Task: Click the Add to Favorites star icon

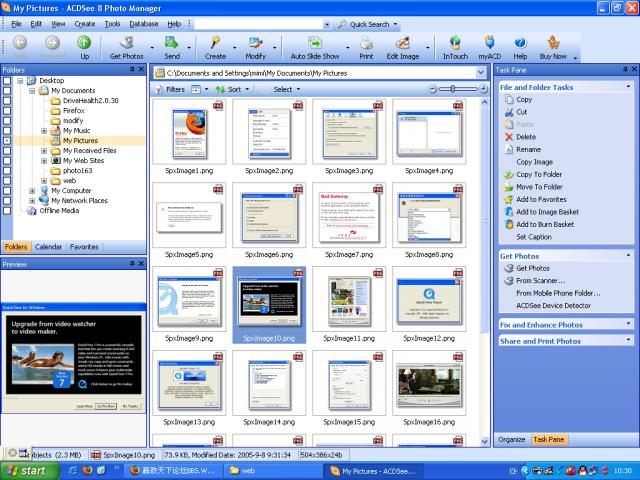Action: [x=509, y=199]
